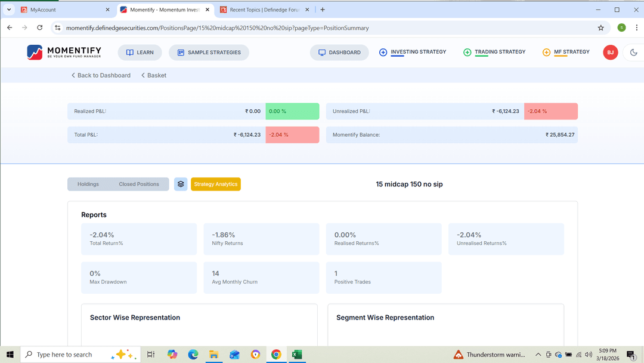This screenshot has width=644, height=363.
Task: Toggle dark mode moon icon
Action: click(x=633, y=53)
